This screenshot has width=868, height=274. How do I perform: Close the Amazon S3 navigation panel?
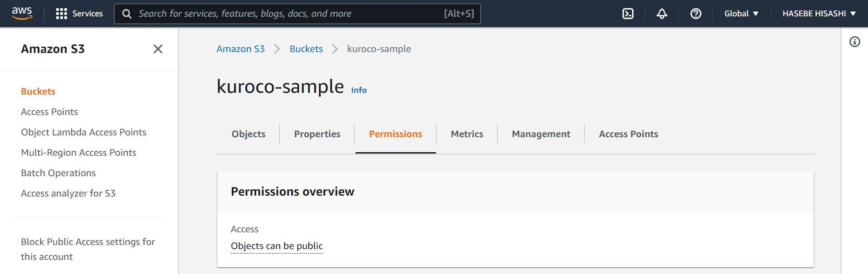tap(158, 49)
